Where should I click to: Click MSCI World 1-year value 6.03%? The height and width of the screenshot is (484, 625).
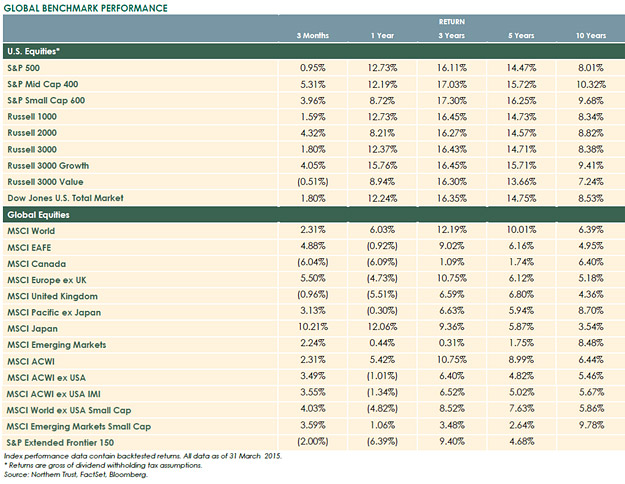[x=382, y=230]
